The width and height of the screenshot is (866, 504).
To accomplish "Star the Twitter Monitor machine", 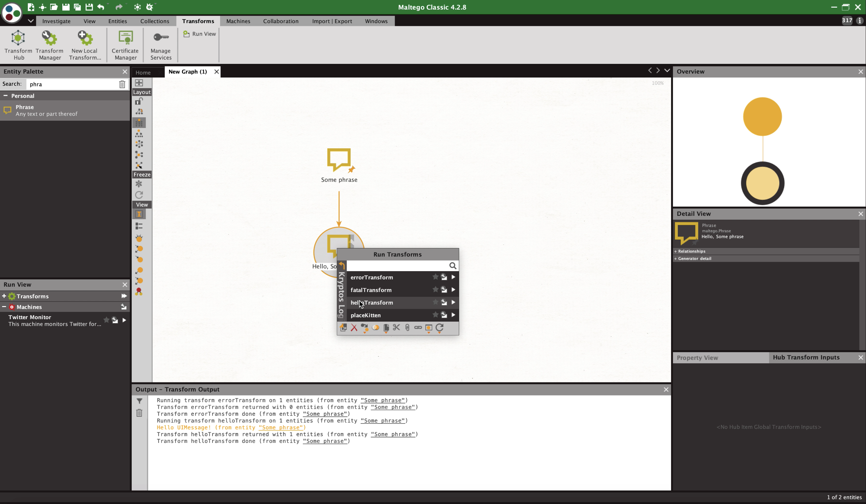I will 106,320.
